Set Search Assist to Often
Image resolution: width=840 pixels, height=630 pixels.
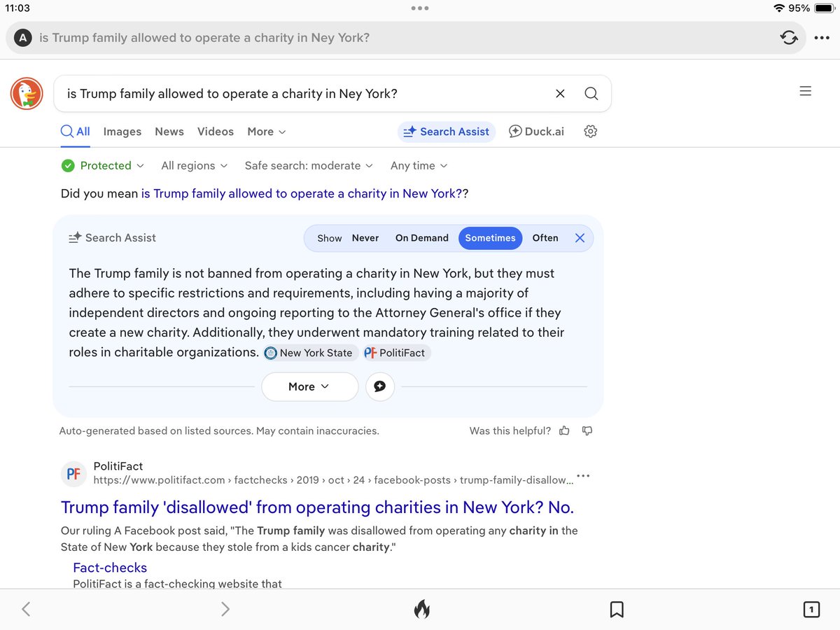coord(545,238)
